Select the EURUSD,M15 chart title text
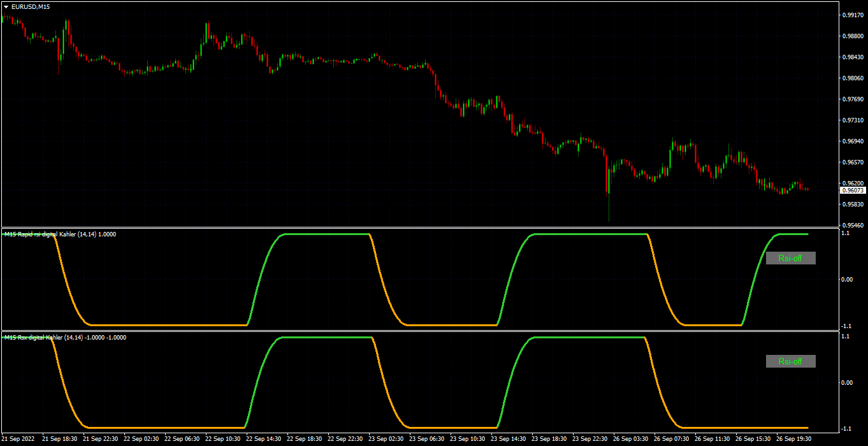This screenshot has height=446, width=868. [31, 6]
